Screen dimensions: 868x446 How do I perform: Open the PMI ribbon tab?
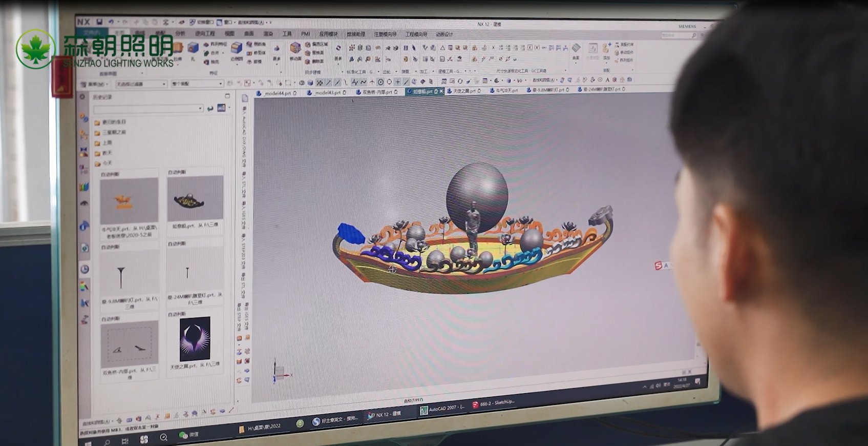305,34
